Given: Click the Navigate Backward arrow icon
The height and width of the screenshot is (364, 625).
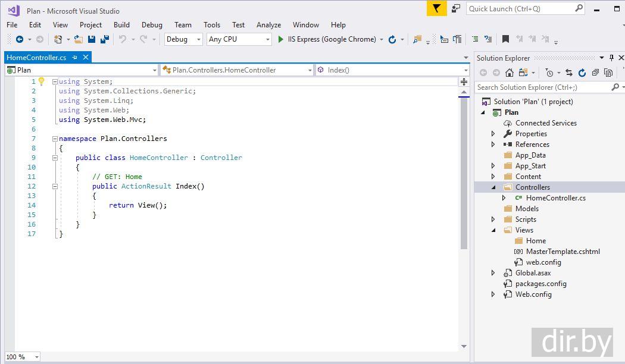Looking at the screenshot, I should tap(19, 39).
